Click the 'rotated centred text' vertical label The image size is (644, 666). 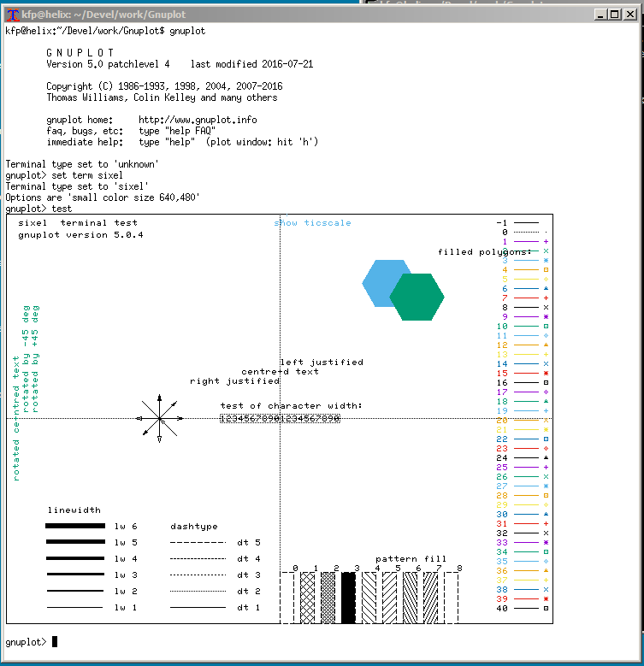click(x=16, y=418)
